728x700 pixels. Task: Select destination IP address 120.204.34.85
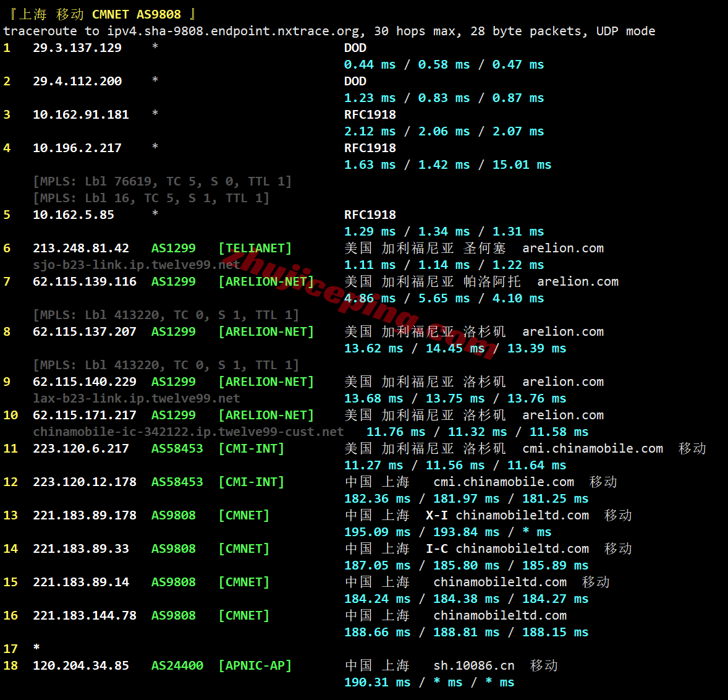pyautogui.click(x=81, y=667)
